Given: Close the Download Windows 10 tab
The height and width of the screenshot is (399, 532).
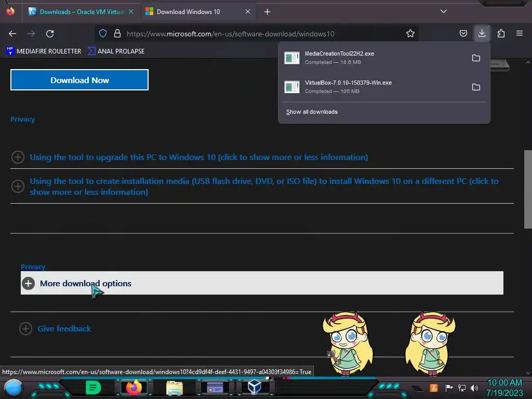Looking at the screenshot, I should click(248, 11).
